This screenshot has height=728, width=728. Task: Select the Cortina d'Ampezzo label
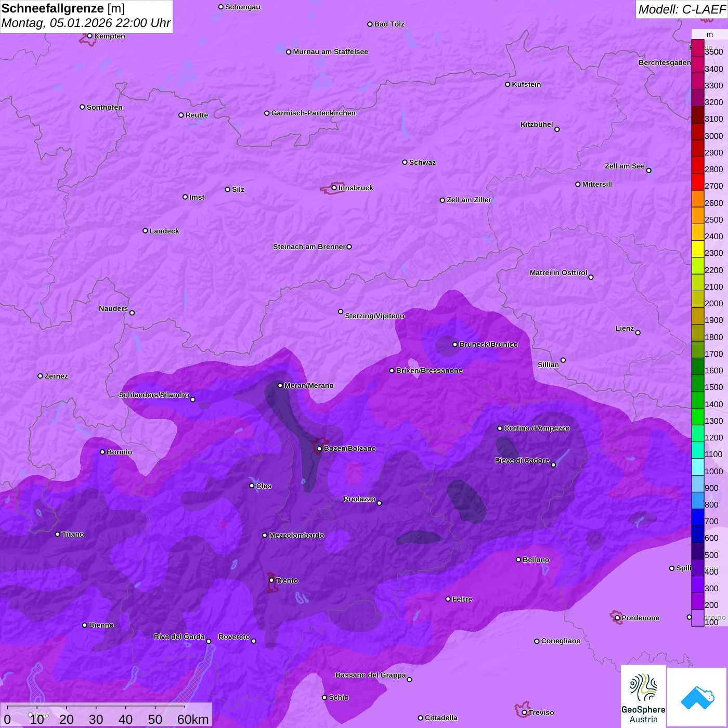coord(537,428)
